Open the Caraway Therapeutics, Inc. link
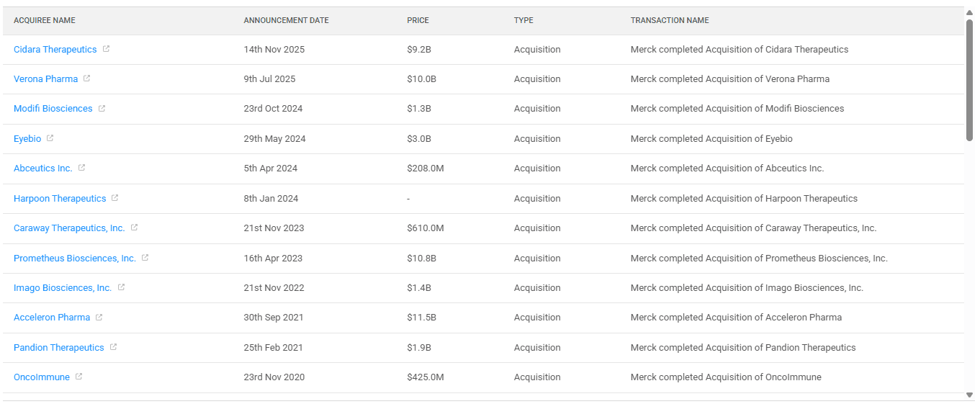This screenshot has width=980, height=404. coord(69,228)
